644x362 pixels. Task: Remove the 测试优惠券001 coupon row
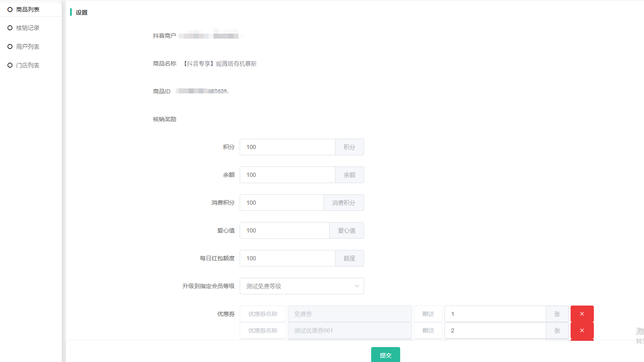[582, 330]
